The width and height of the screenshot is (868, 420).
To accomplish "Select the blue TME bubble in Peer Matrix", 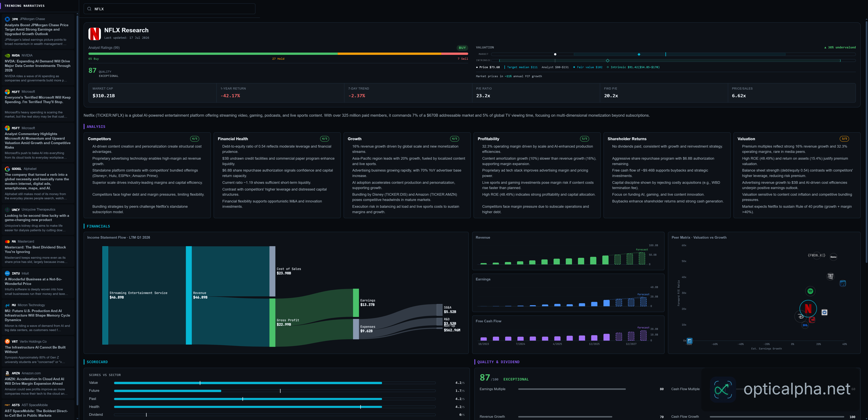I will tap(805, 325).
